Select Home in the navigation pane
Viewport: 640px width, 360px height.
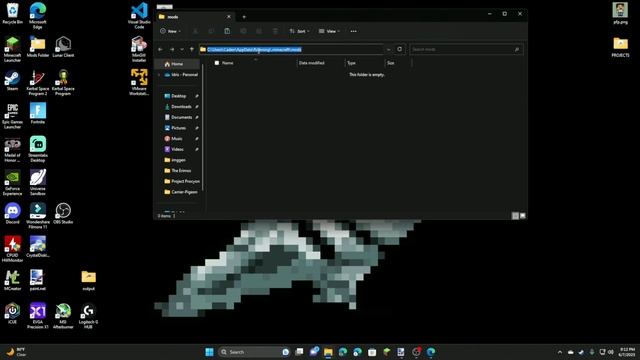(177, 64)
